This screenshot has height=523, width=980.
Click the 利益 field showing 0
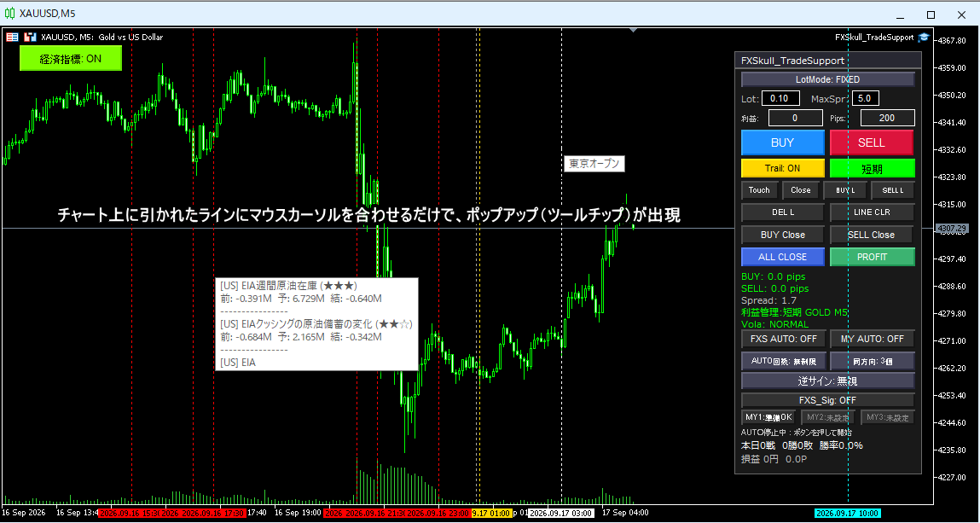795,118
